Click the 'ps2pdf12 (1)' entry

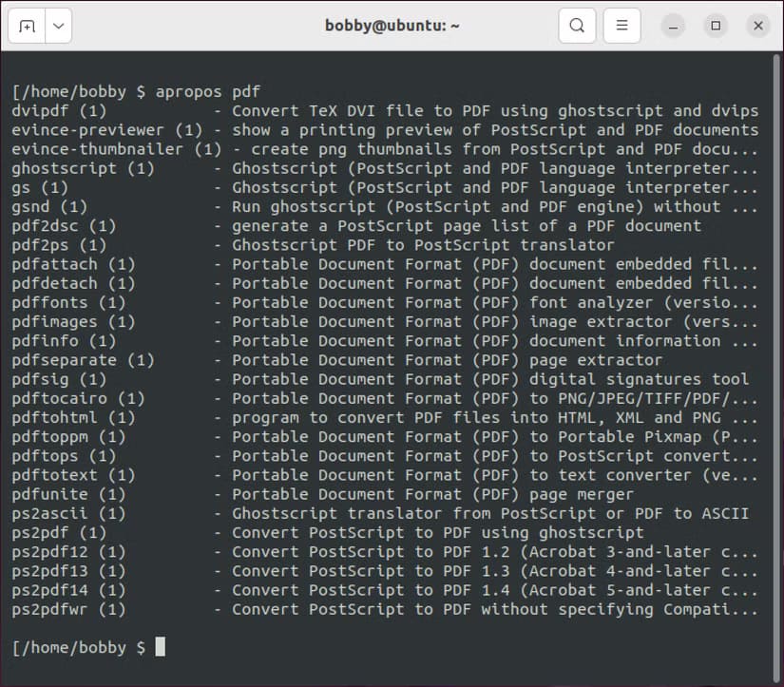[x=68, y=552]
